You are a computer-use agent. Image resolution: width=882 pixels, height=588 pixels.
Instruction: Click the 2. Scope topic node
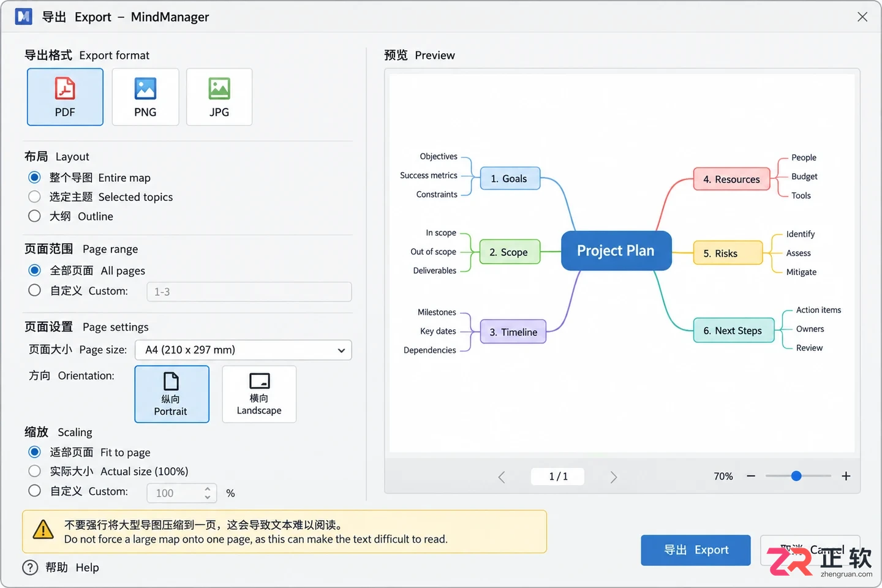[510, 252]
